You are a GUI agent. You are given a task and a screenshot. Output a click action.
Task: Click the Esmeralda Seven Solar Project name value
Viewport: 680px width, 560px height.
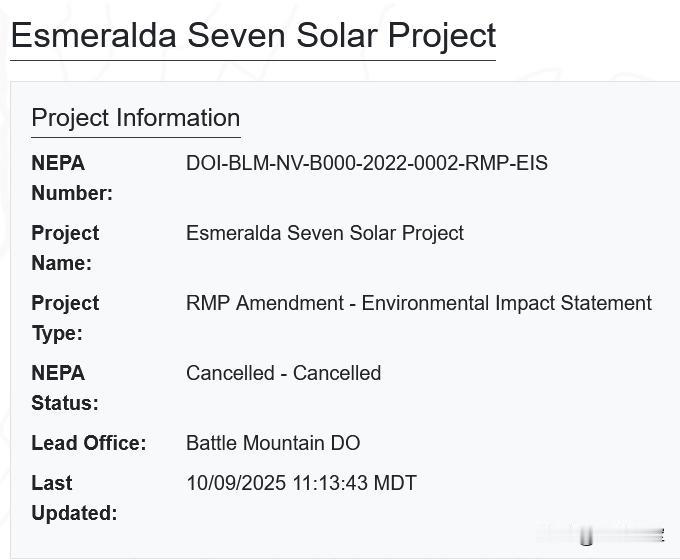324,233
